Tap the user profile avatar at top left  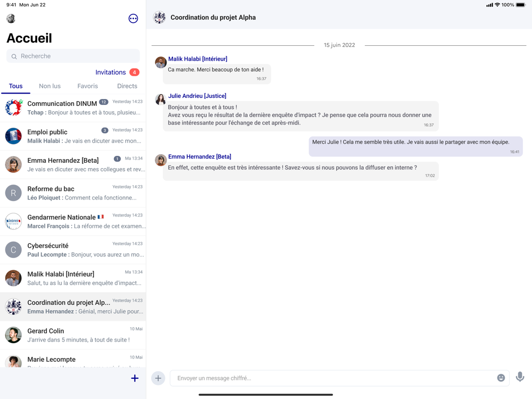pyautogui.click(x=11, y=18)
